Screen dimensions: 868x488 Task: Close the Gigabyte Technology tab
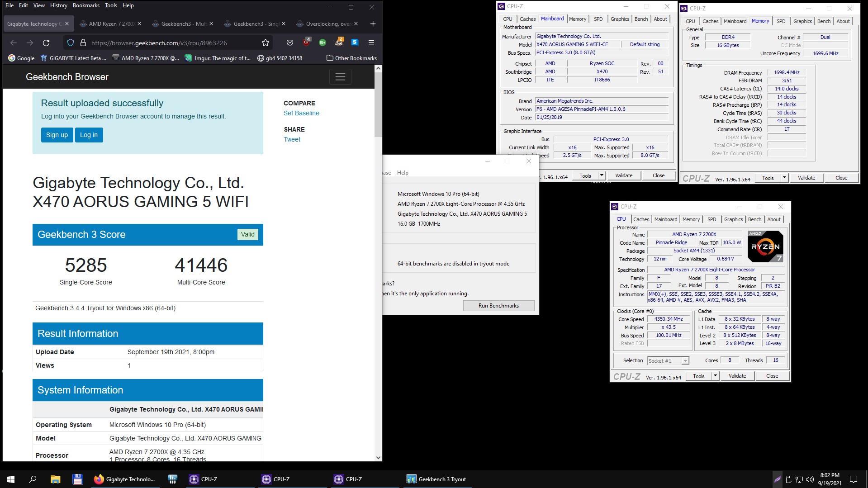point(67,24)
